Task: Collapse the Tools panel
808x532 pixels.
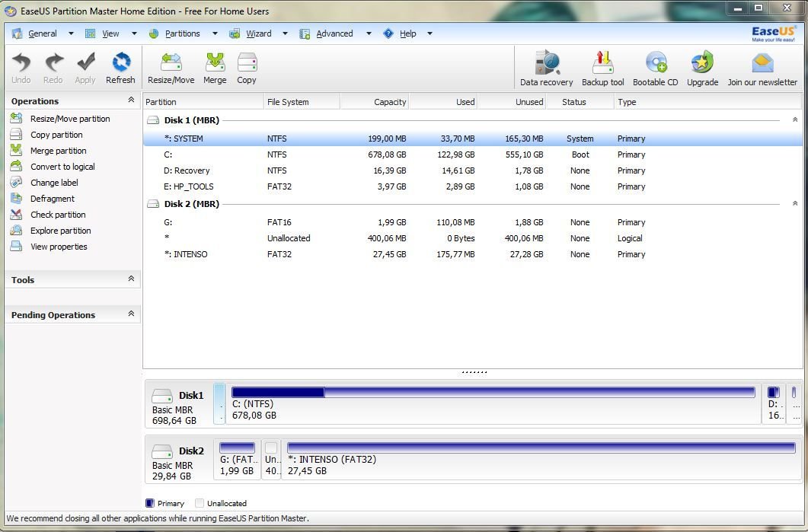Action: (x=131, y=279)
